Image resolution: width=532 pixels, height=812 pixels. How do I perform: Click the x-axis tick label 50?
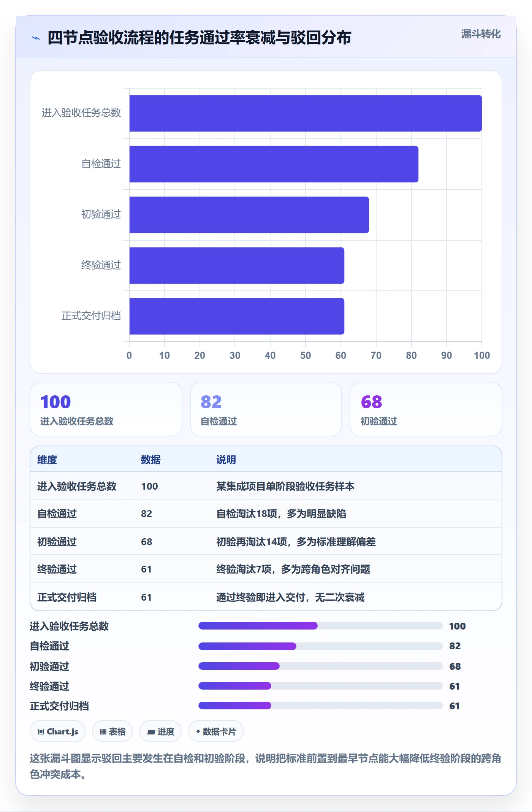point(306,355)
